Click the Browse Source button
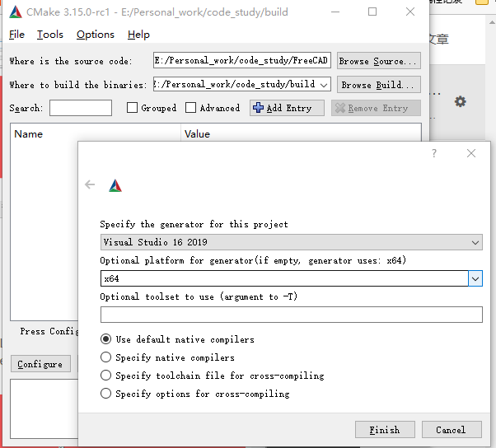Image resolution: width=496 pixels, height=448 pixels. (x=379, y=61)
